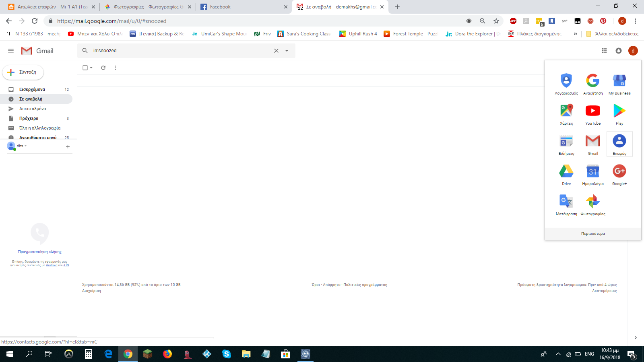Viewport: 644px width, 362px height.
Task: Focus the Chrome address bar
Action: click(x=258, y=21)
